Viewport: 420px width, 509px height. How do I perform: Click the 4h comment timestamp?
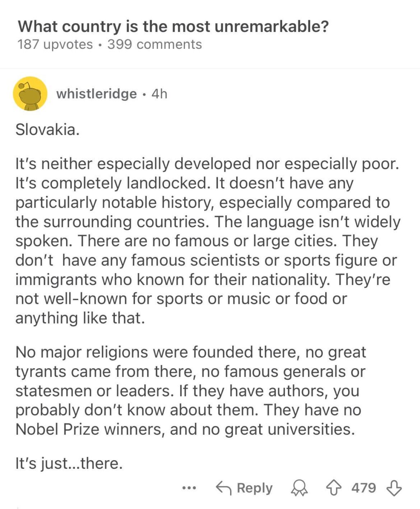(159, 94)
